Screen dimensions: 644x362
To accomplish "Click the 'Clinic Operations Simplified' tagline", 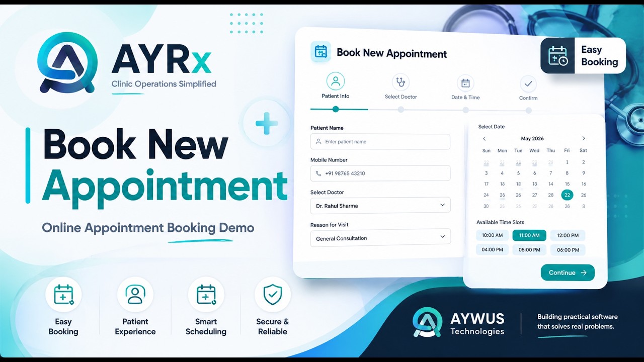I will pos(164,84).
